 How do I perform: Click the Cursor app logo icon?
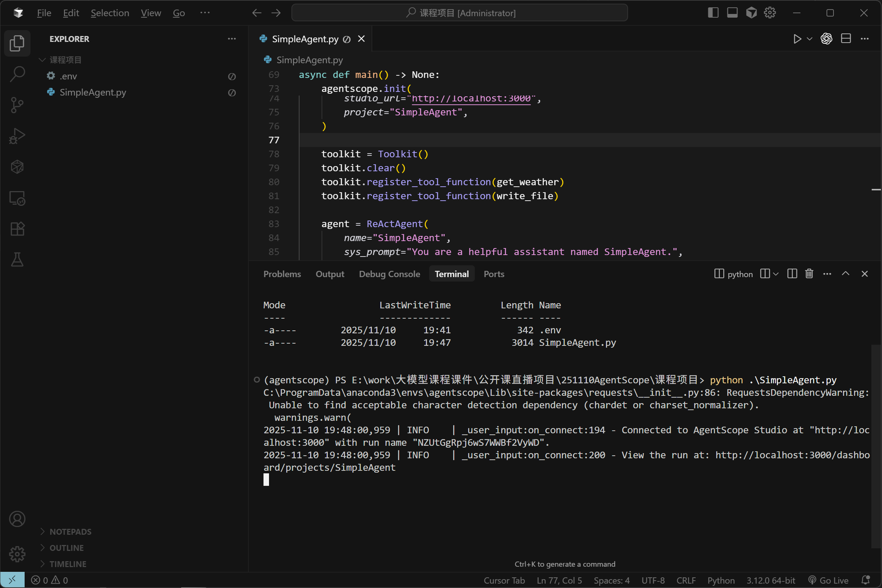coord(18,13)
